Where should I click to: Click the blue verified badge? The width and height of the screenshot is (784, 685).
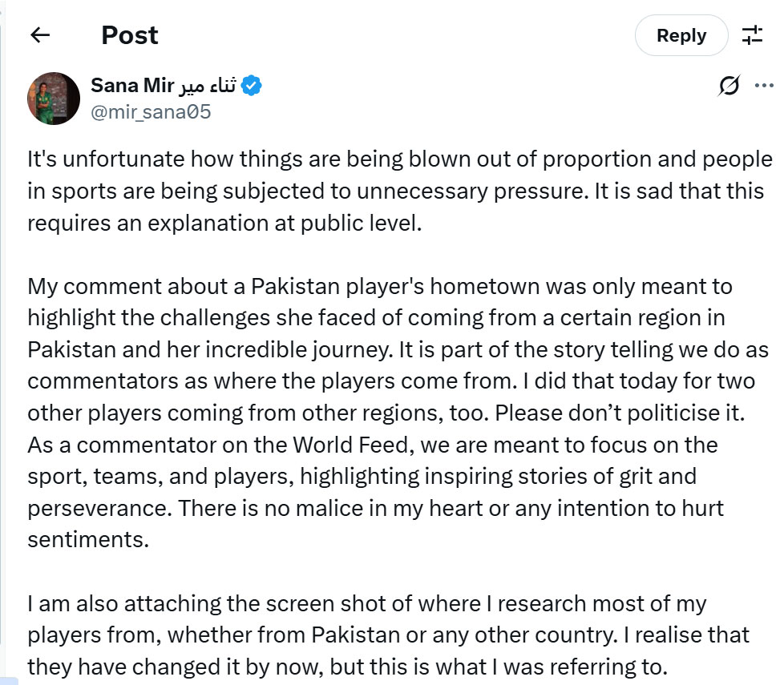coord(252,86)
